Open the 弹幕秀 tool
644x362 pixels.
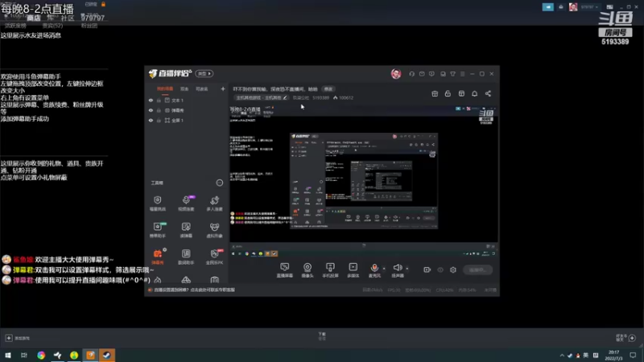157,257
